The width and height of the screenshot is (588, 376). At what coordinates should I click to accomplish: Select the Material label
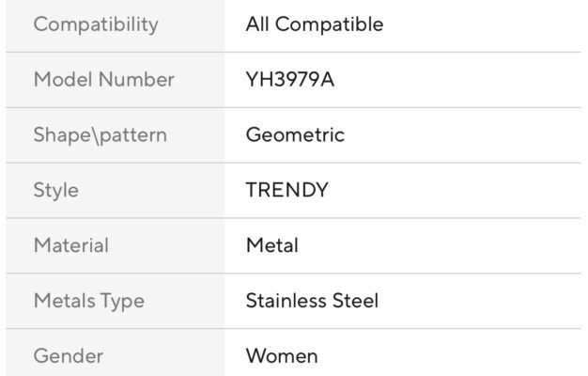71,245
